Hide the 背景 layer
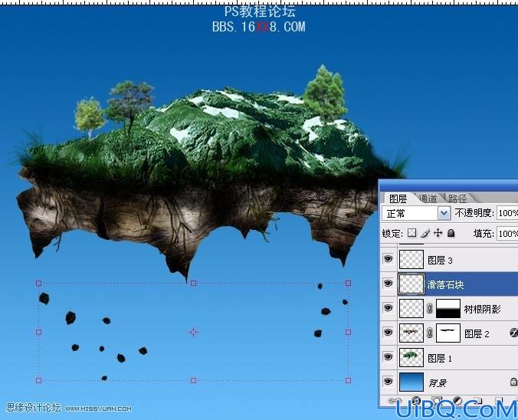 [388, 382]
